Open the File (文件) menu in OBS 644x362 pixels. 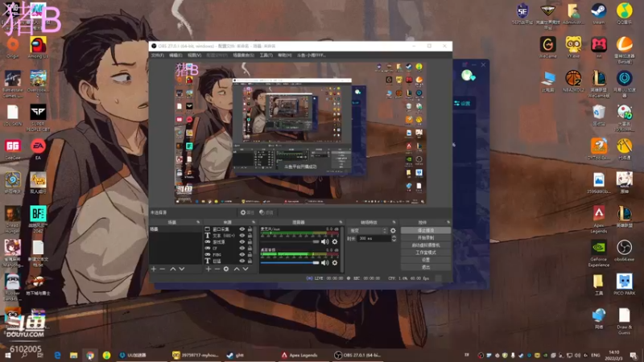[x=157, y=55]
